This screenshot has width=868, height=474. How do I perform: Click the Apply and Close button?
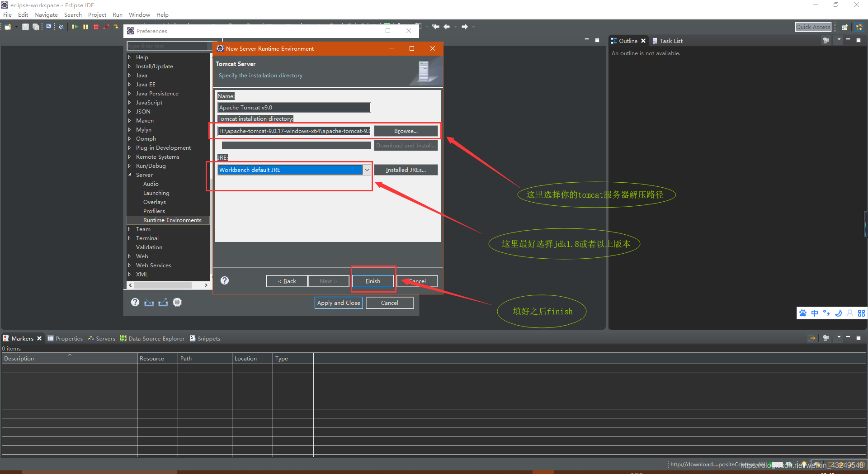(x=339, y=303)
